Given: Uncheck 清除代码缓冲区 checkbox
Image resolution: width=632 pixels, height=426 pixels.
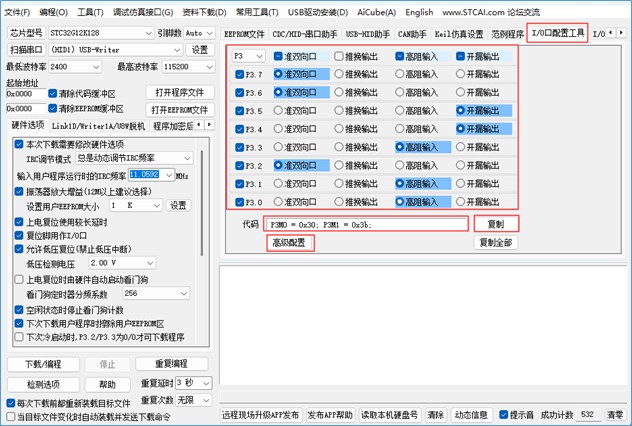Looking at the screenshot, I should [51, 93].
